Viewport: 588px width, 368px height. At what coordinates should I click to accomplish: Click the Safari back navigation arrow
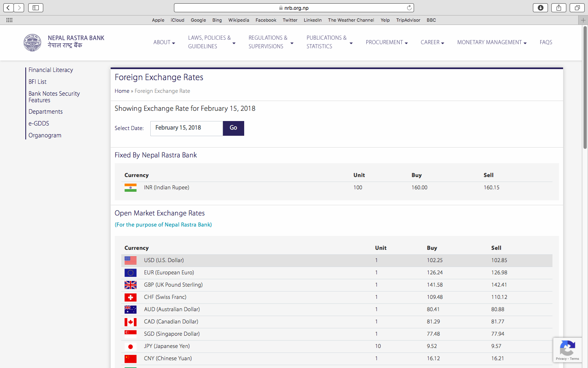(9, 8)
